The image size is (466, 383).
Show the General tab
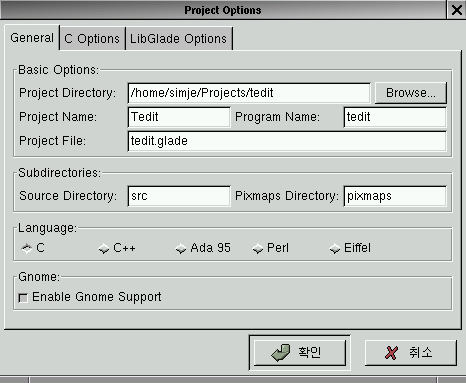coord(32,38)
